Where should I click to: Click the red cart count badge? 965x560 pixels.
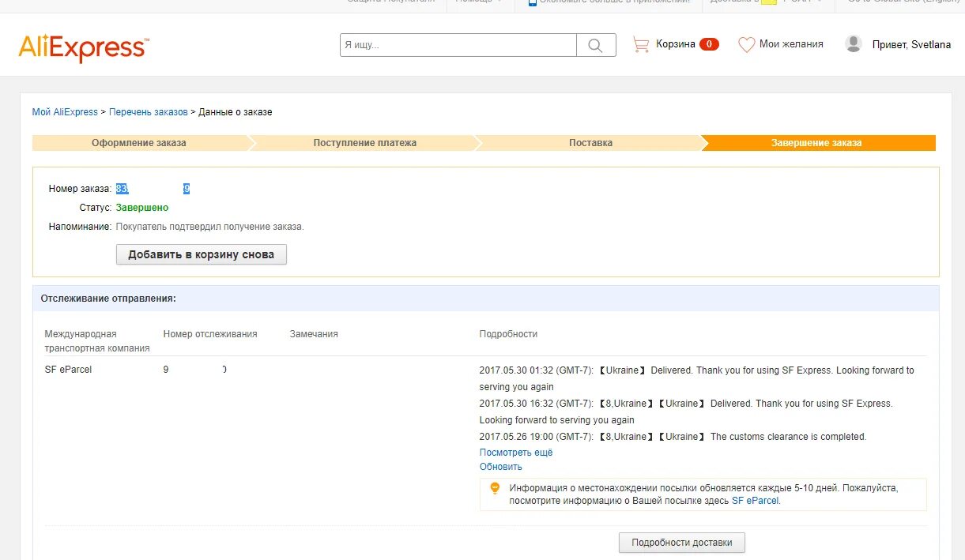tap(709, 44)
